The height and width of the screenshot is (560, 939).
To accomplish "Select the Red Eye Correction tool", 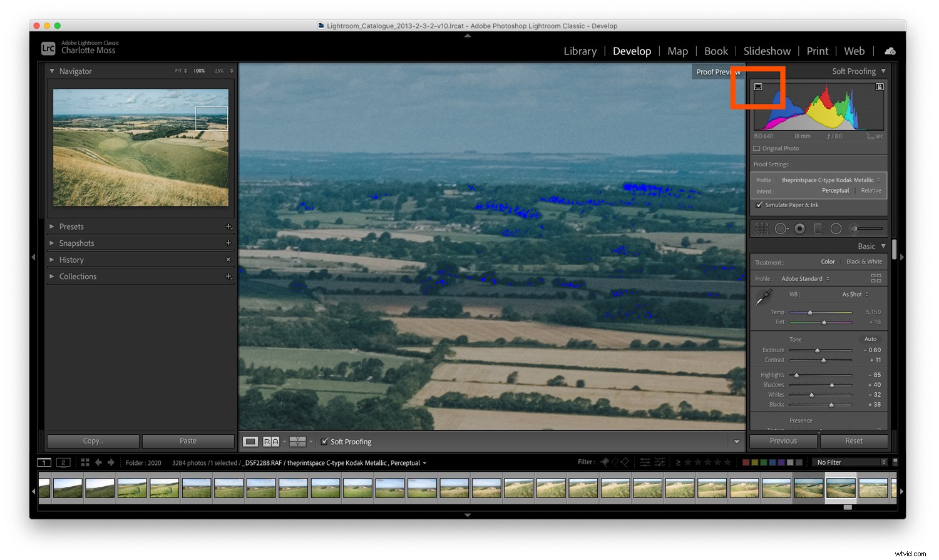I will click(800, 228).
